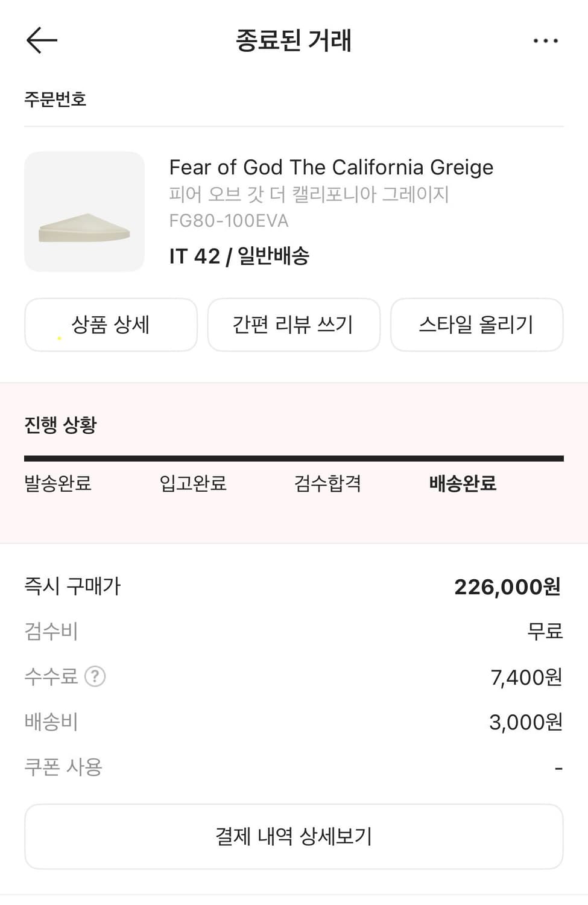
Task: Tap the 주문번호 label
Action: click(x=55, y=99)
